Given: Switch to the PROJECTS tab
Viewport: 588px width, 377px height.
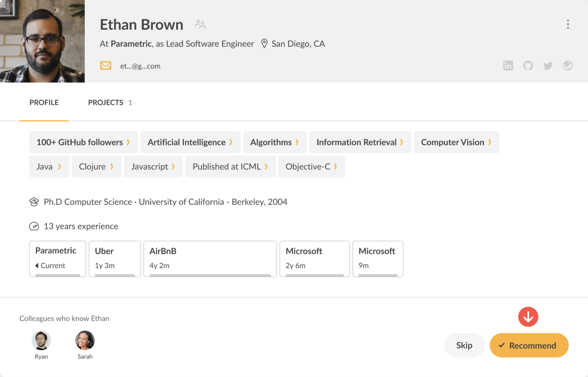Looking at the screenshot, I should click(110, 102).
